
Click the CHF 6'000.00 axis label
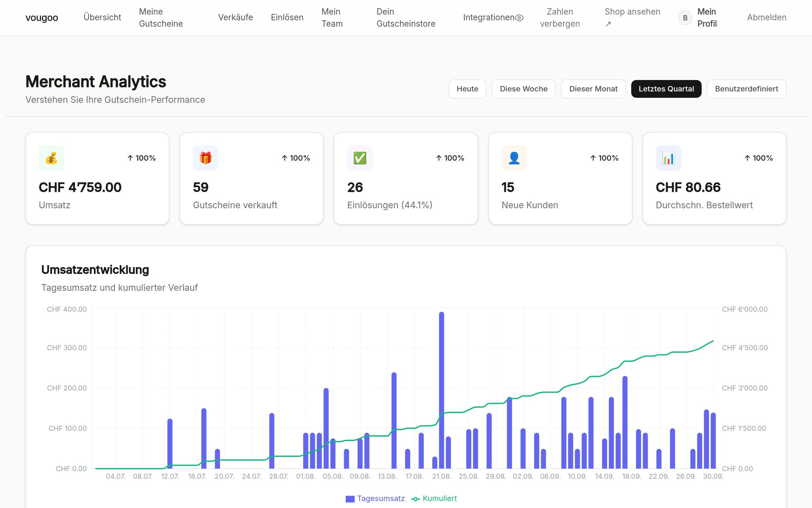coord(744,309)
